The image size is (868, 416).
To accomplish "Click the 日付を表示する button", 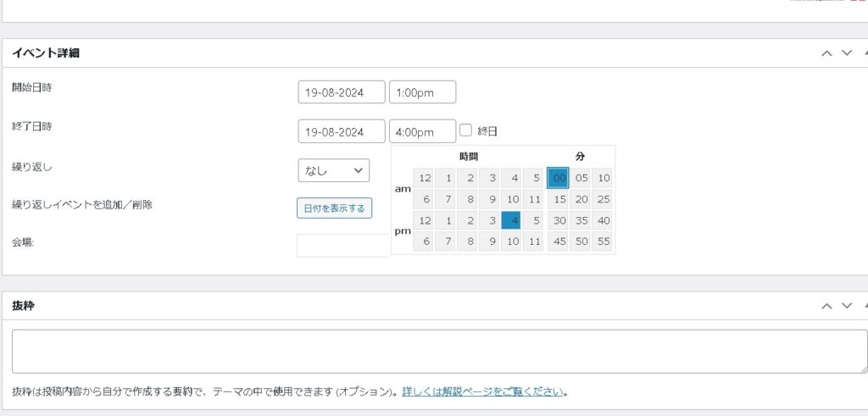I will point(334,208).
